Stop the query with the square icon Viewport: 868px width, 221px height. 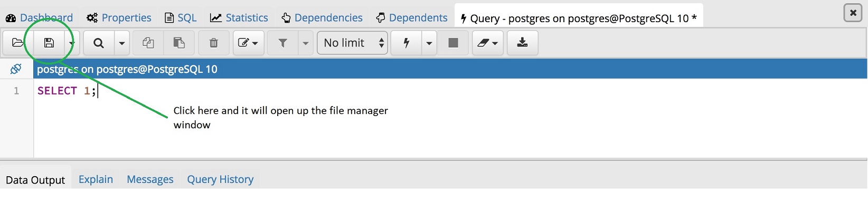click(453, 43)
